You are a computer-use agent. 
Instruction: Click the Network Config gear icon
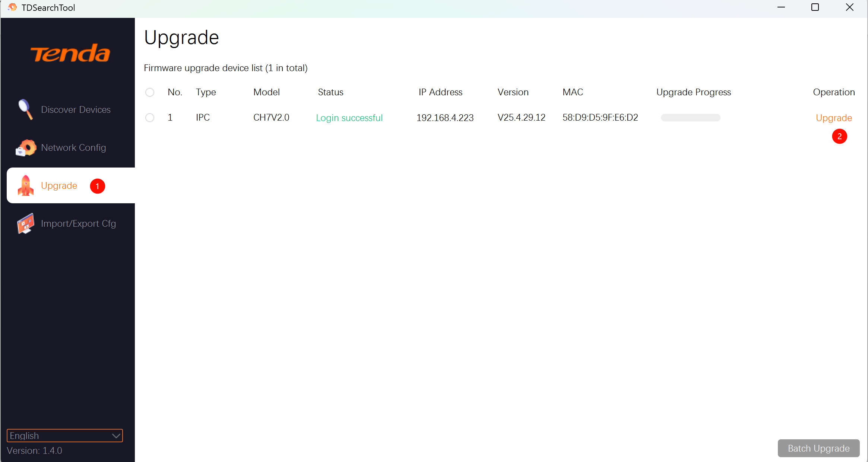click(x=26, y=148)
